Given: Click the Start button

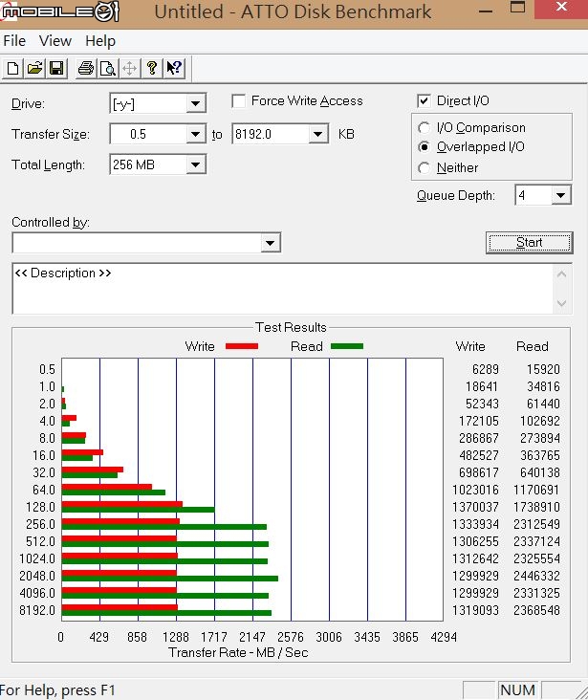Looking at the screenshot, I should tap(529, 242).
